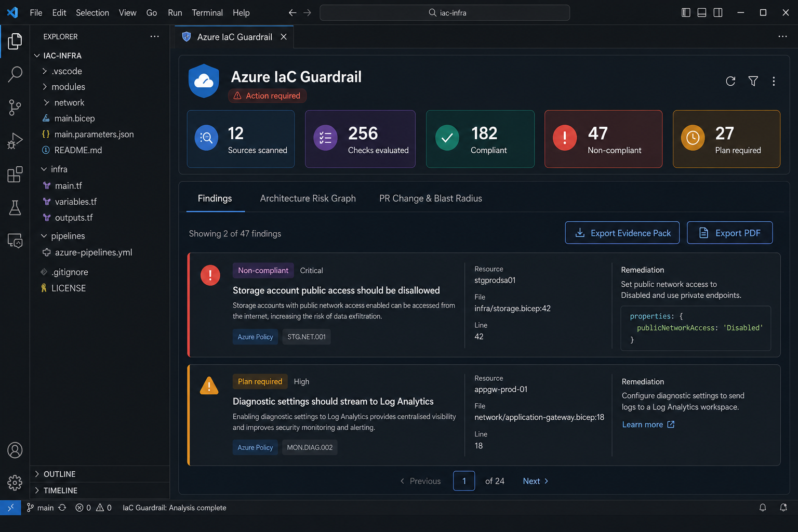
Task: Open Run and Debug view icon
Action: [x=15, y=141]
